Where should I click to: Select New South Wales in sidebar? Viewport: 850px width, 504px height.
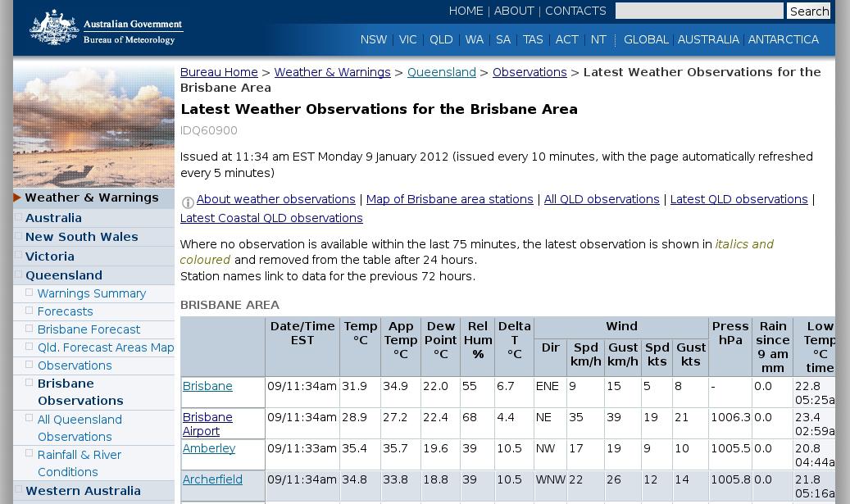pos(82,237)
